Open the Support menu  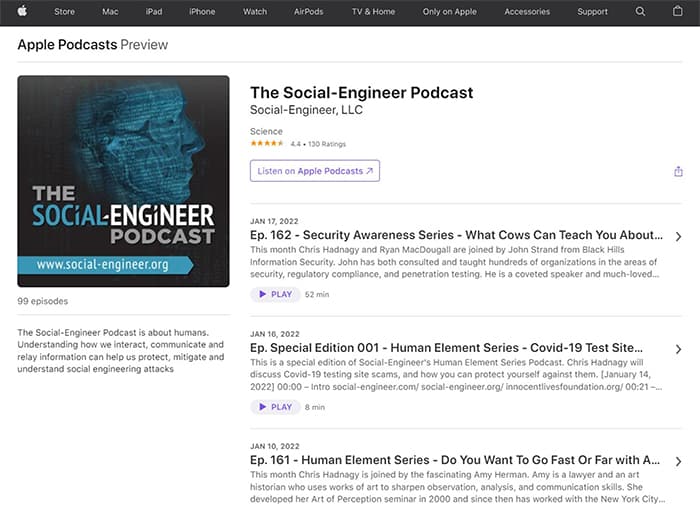(x=592, y=12)
